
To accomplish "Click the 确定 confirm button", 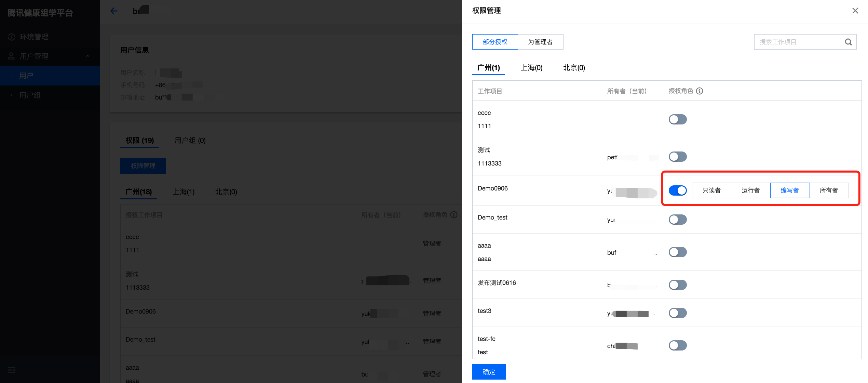I will click(489, 372).
